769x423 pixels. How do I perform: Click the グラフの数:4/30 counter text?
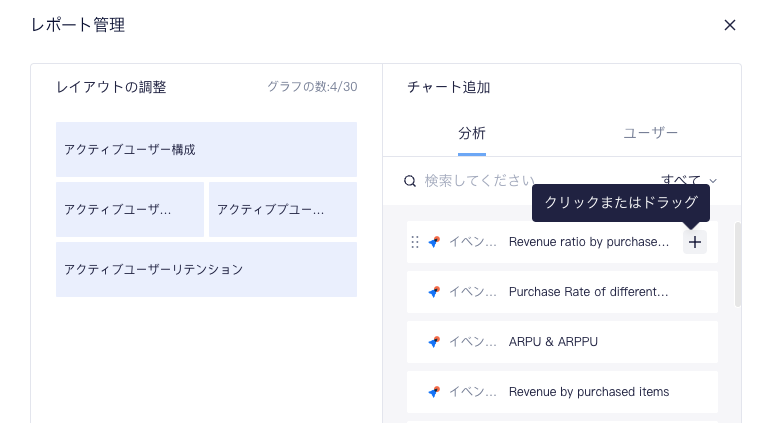tap(312, 87)
